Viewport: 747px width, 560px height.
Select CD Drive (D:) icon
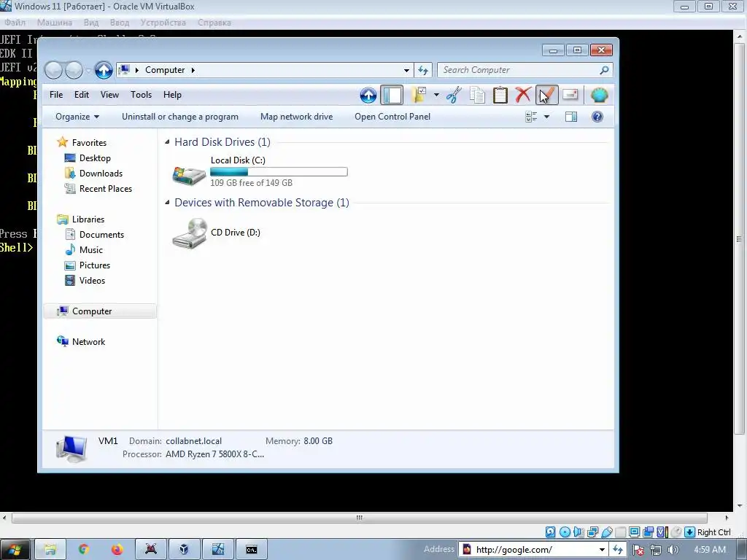coord(189,233)
